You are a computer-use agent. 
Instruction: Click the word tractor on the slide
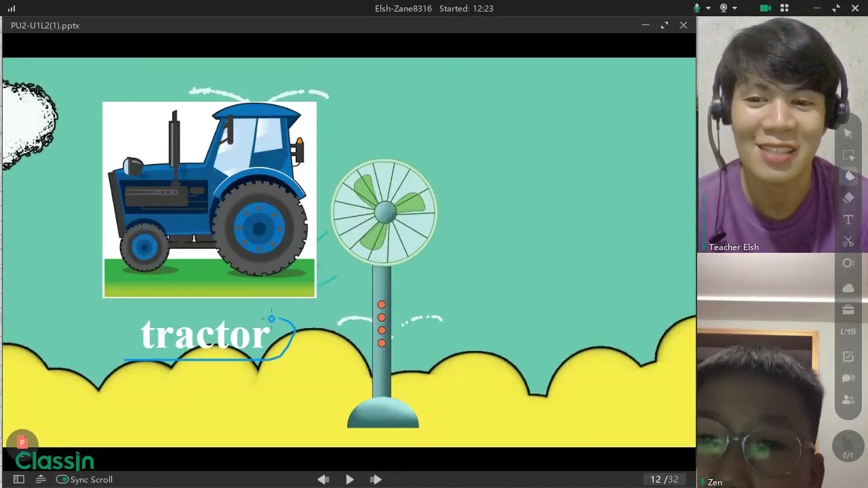(205, 334)
